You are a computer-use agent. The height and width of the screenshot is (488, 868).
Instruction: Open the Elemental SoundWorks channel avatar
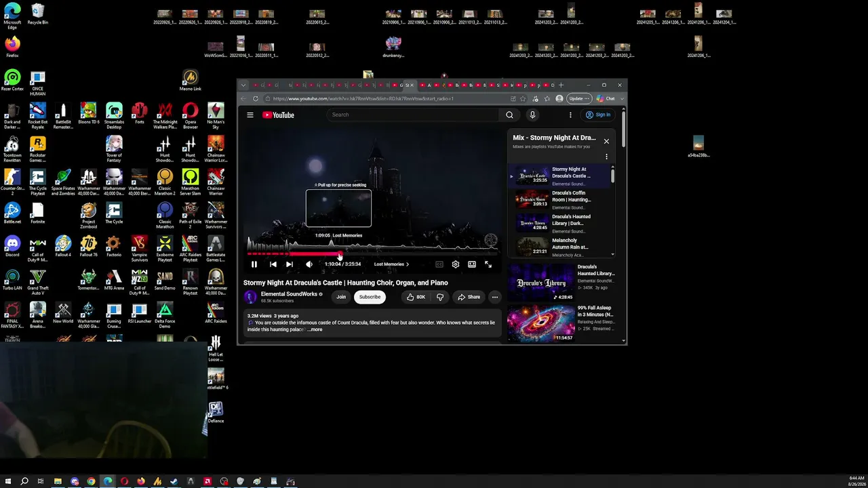(x=251, y=297)
